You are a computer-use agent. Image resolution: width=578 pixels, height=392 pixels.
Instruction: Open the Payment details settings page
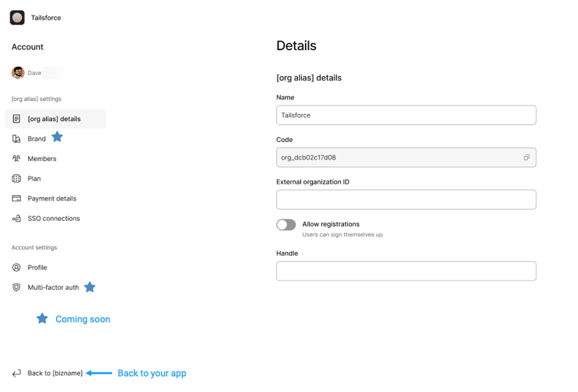click(x=52, y=198)
